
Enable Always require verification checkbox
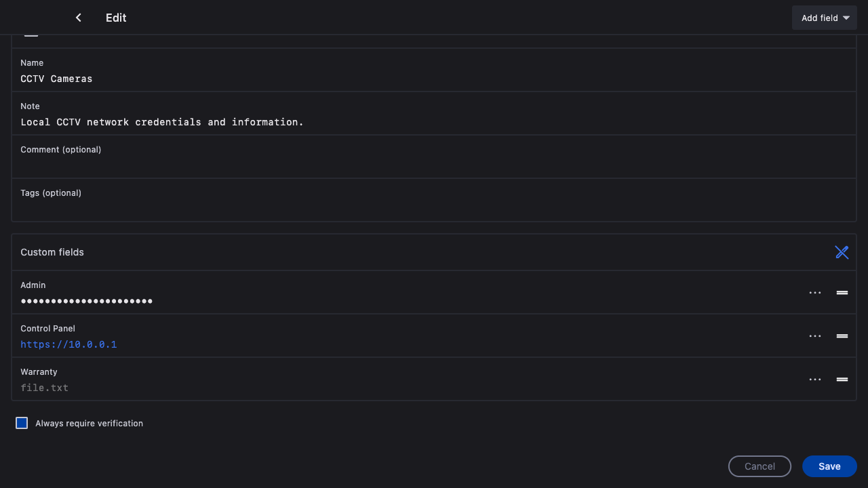coord(22,423)
